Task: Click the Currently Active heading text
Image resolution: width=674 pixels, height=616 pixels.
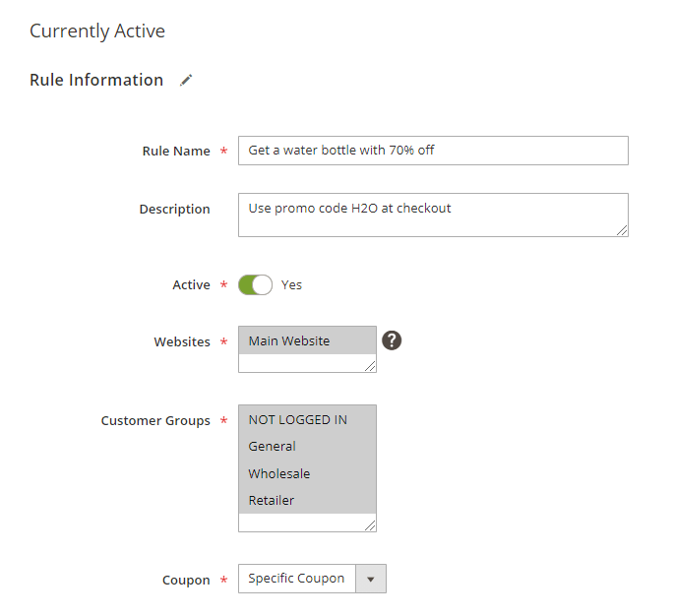Action: pyautogui.click(x=97, y=31)
